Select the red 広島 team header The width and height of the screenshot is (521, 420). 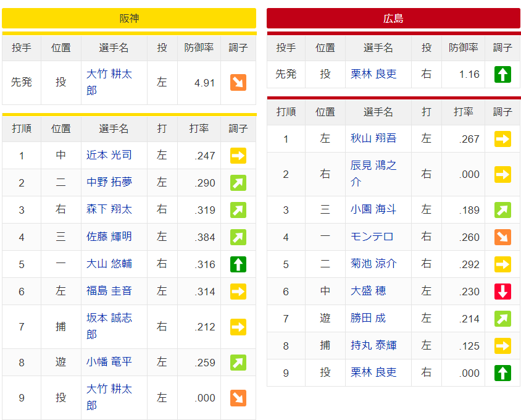click(x=393, y=19)
